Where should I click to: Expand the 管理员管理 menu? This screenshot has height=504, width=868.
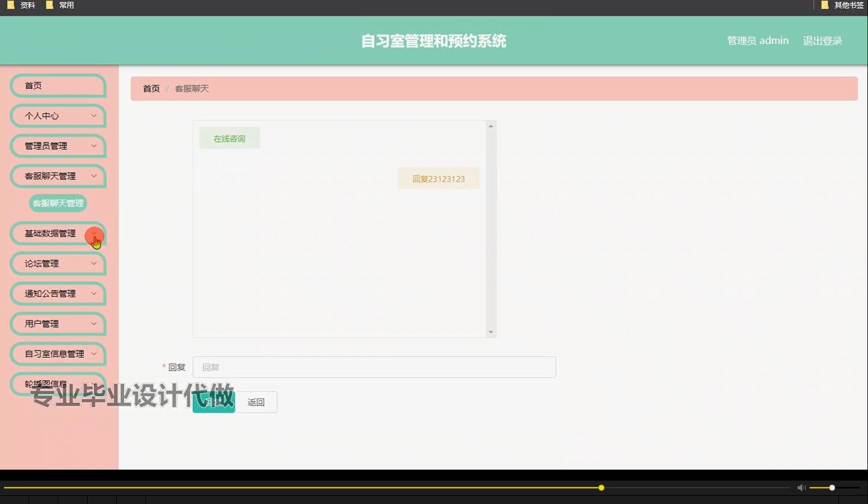[x=57, y=146]
